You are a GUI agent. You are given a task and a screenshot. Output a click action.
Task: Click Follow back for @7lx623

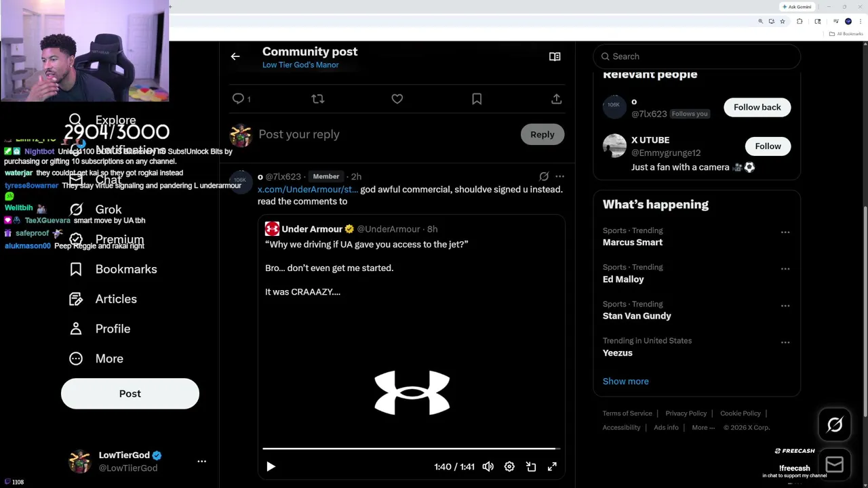[757, 107]
